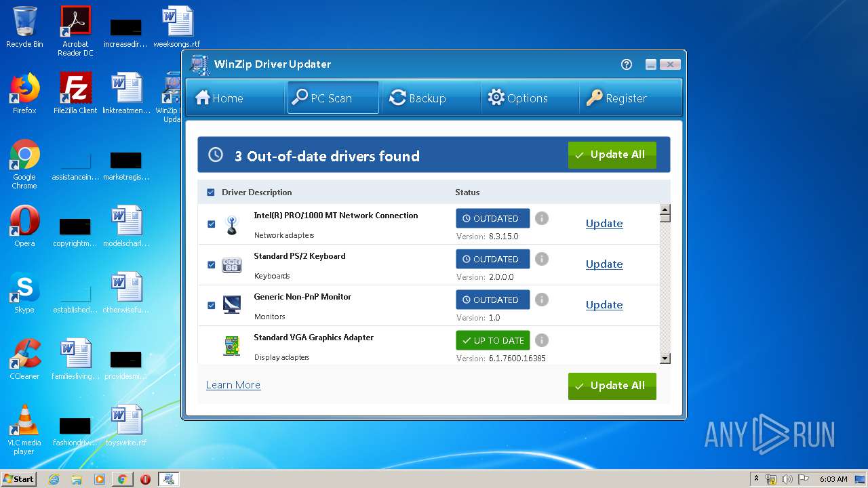Click the monitor device icon
The height and width of the screenshot is (488, 868).
[x=232, y=304]
